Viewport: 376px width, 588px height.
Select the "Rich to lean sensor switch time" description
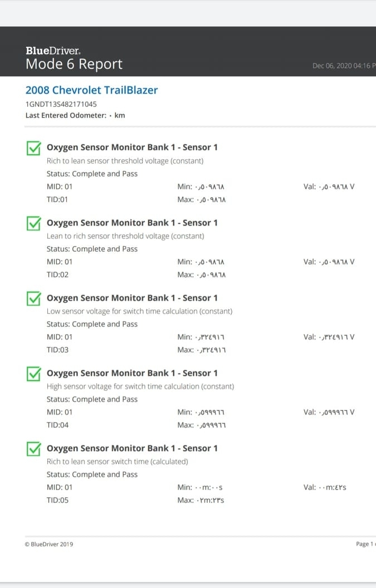click(x=118, y=462)
